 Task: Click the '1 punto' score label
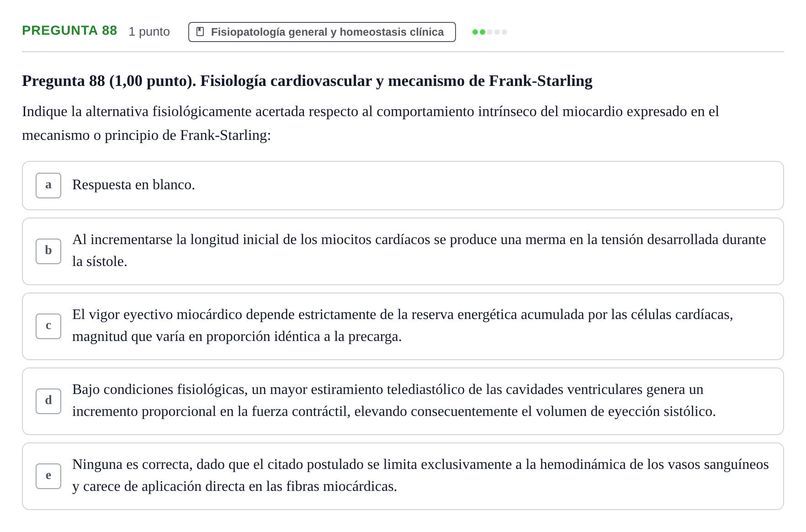tap(149, 32)
